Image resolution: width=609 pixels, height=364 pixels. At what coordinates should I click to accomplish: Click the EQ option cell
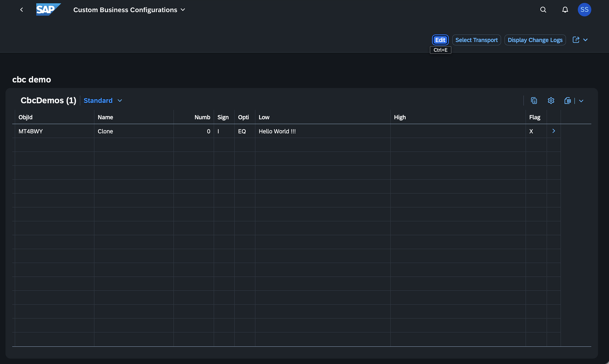[245, 131]
